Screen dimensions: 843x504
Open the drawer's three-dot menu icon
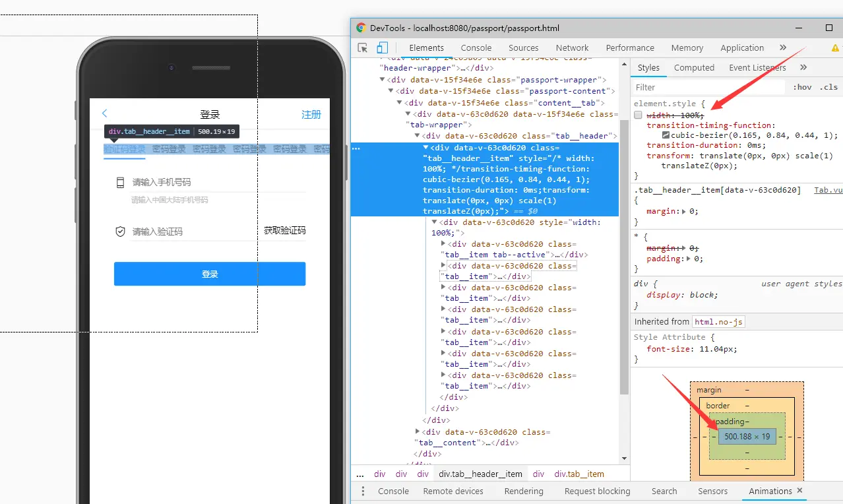[x=363, y=491]
